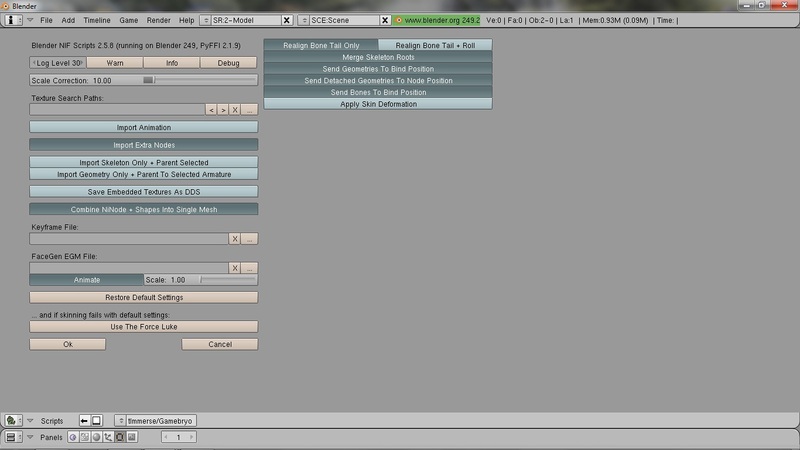Toggle Import Animation option
Viewport: 800px width, 450px height.
pyautogui.click(x=144, y=128)
